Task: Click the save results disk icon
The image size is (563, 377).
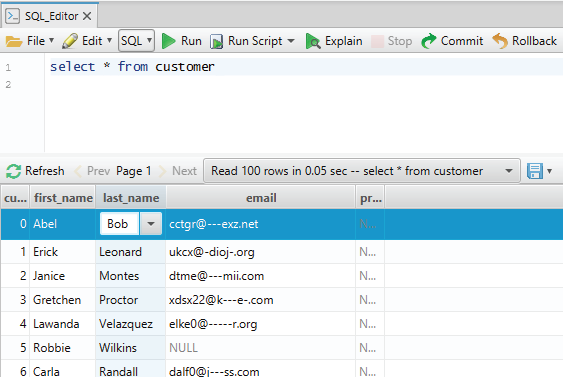Action: click(x=535, y=171)
